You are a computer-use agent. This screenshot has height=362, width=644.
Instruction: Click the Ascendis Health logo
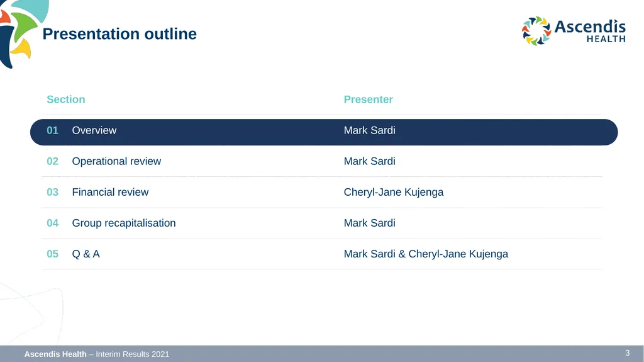coord(574,31)
